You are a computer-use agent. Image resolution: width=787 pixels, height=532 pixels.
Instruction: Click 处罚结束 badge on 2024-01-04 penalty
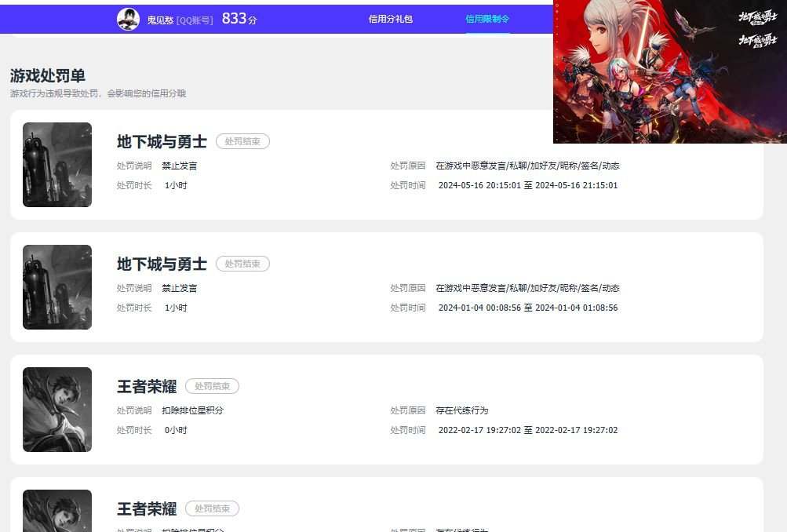point(243,264)
